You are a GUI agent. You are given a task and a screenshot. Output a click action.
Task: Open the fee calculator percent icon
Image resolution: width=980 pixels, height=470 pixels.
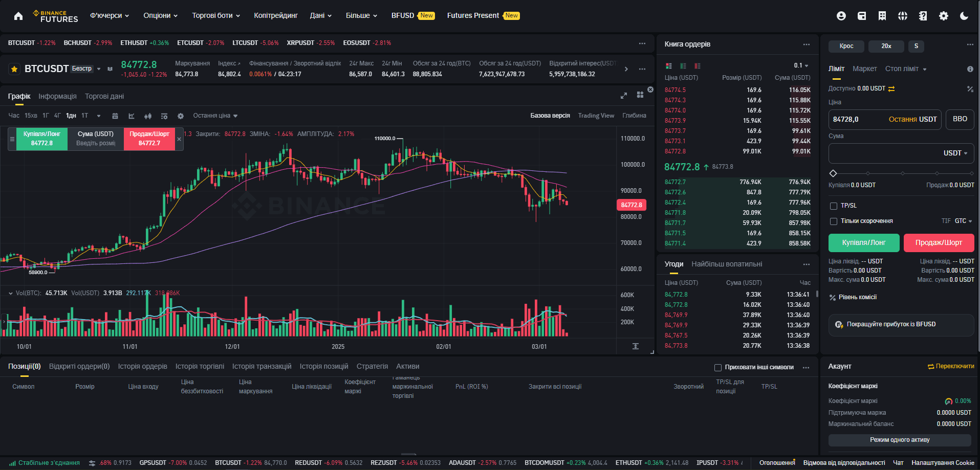pyautogui.click(x=970, y=89)
